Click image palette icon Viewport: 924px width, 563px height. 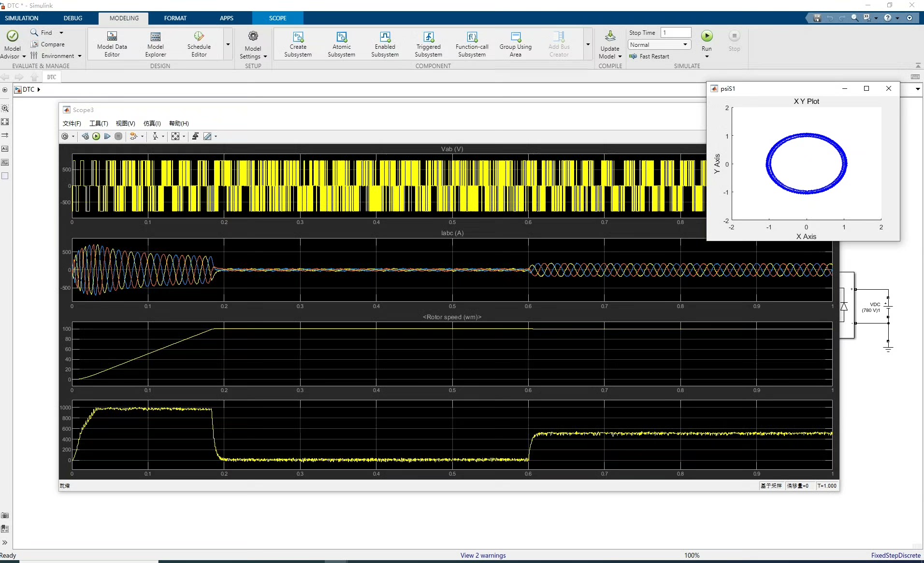[x=5, y=162]
